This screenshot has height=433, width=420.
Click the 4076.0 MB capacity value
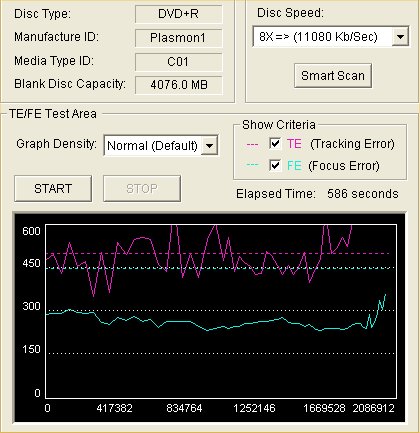click(x=178, y=85)
